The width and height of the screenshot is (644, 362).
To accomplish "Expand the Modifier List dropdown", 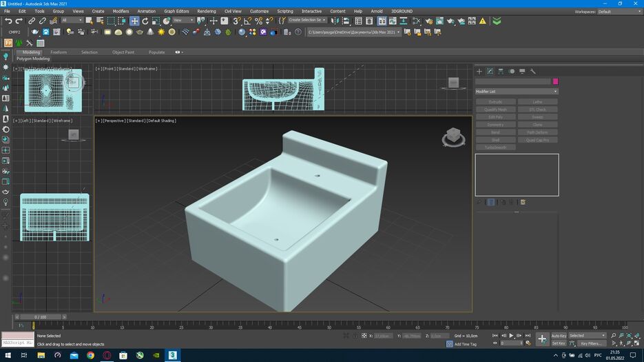I will tap(517, 91).
